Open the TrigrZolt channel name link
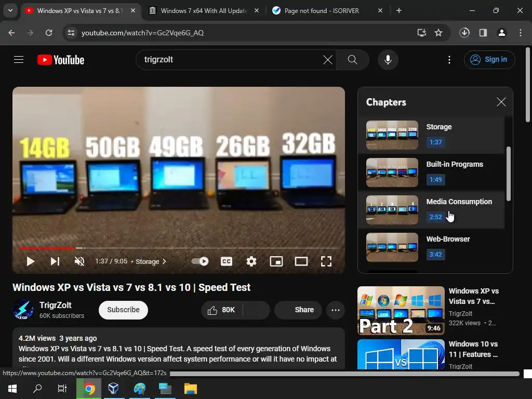The height and width of the screenshot is (399, 532). (55, 305)
